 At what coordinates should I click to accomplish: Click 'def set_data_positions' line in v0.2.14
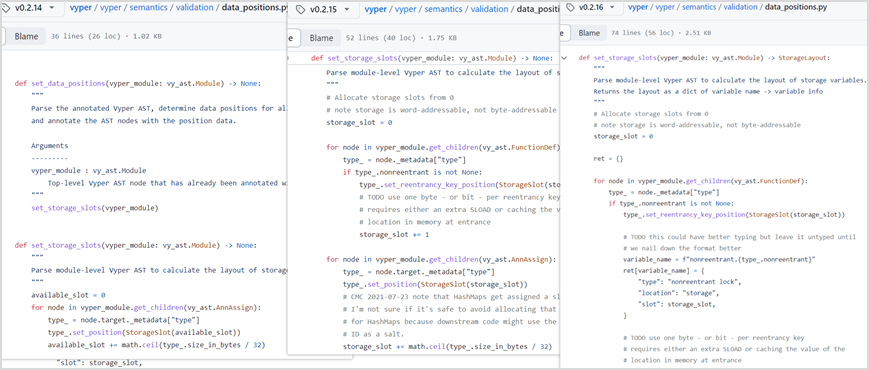[x=137, y=84]
